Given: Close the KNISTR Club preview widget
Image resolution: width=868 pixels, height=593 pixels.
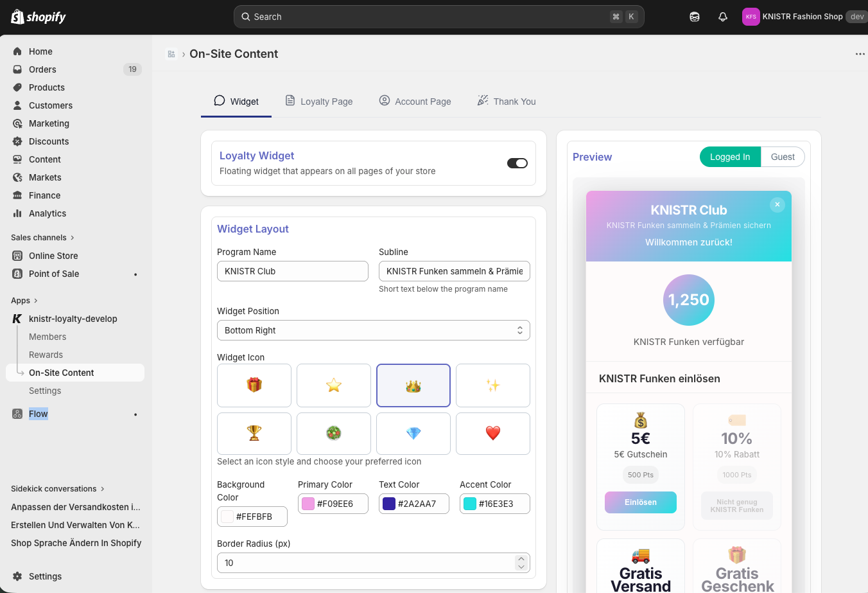Looking at the screenshot, I should [777, 204].
